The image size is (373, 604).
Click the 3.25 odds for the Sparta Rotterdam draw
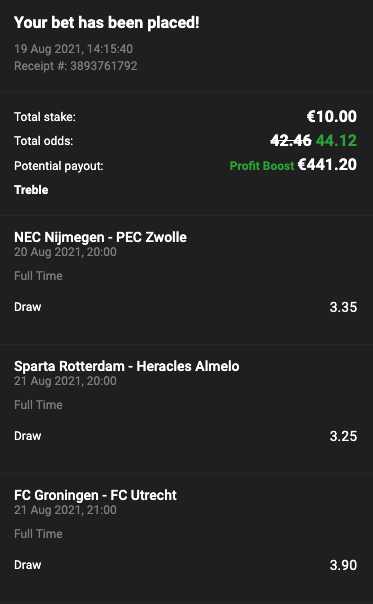343,436
